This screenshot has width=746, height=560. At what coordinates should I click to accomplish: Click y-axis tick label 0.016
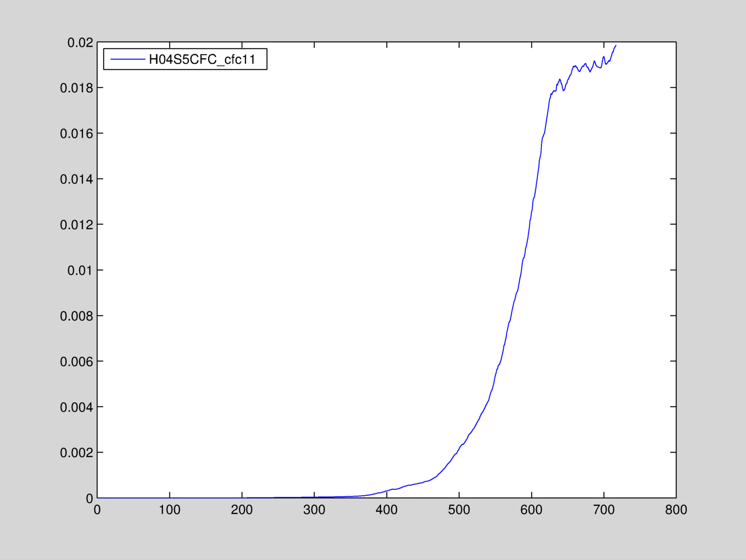76,134
